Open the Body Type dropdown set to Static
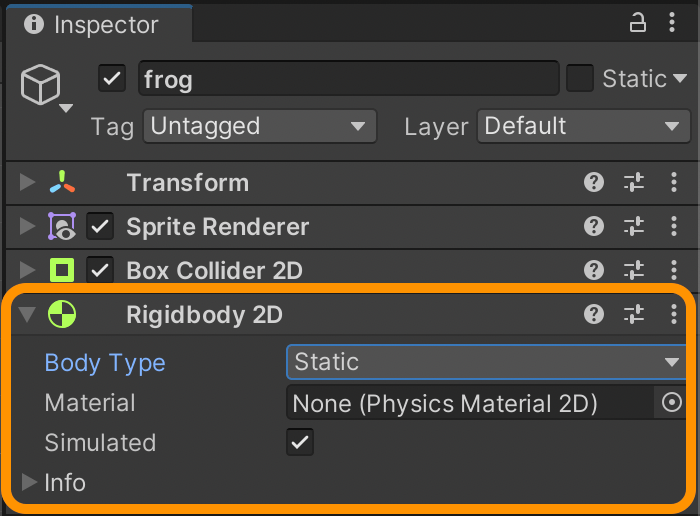This screenshot has height=516, width=700. [486, 362]
